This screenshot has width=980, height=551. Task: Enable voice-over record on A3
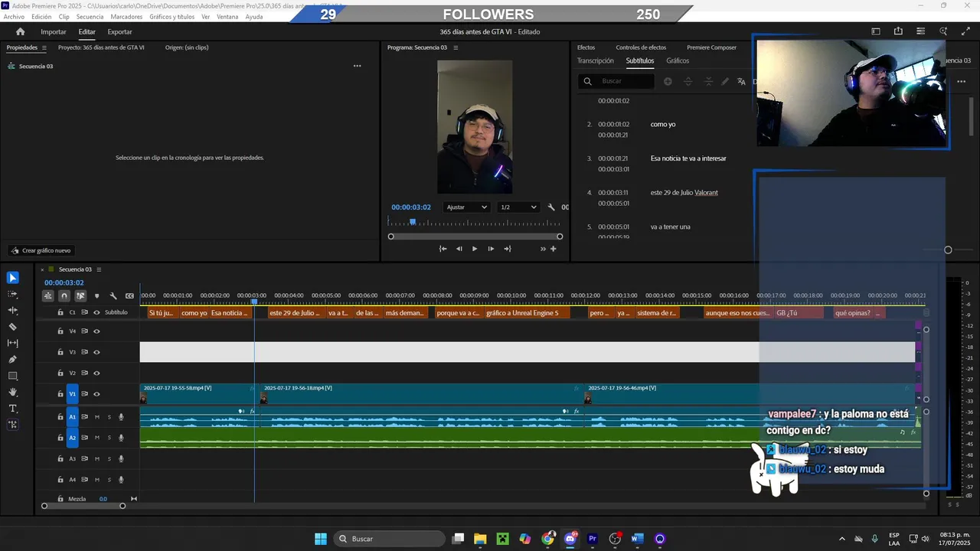coord(121,458)
